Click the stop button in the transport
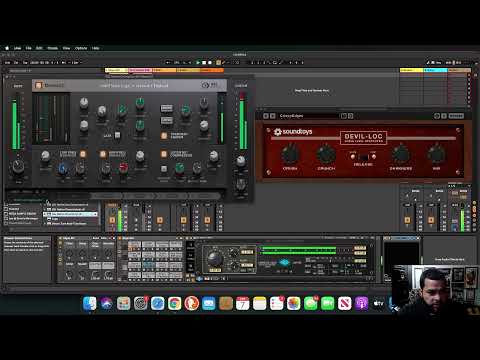This screenshot has height=360, width=480. (x=204, y=62)
